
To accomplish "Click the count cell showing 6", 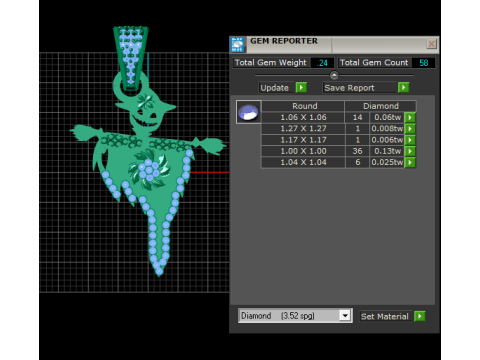I will tap(357, 162).
